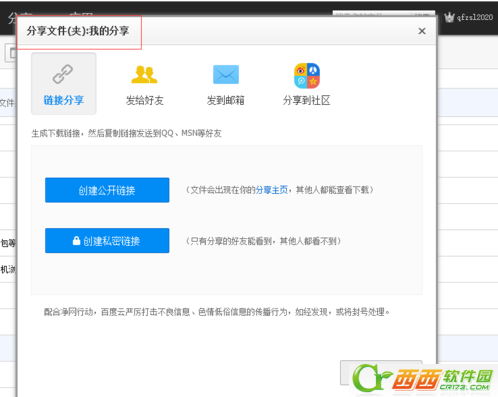The width and height of the screenshot is (498, 397).
Task: Close the share file dialog
Action: tap(422, 31)
